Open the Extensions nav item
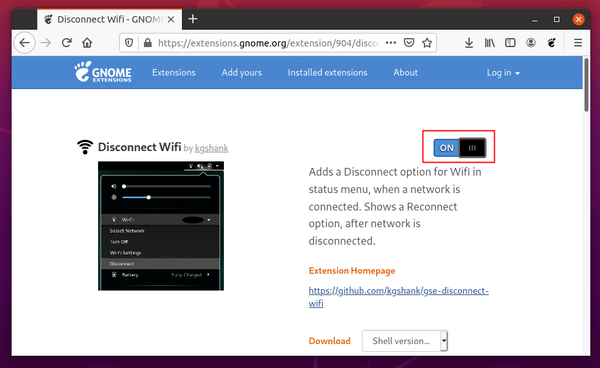Image resolution: width=600 pixels, height=368 pixels. (x=174, y=73)
